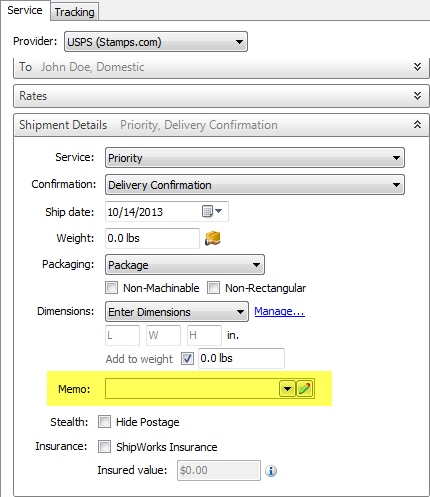Open the Provider dropdown
The image size is (430, 497).
click(x=156, y=42)
